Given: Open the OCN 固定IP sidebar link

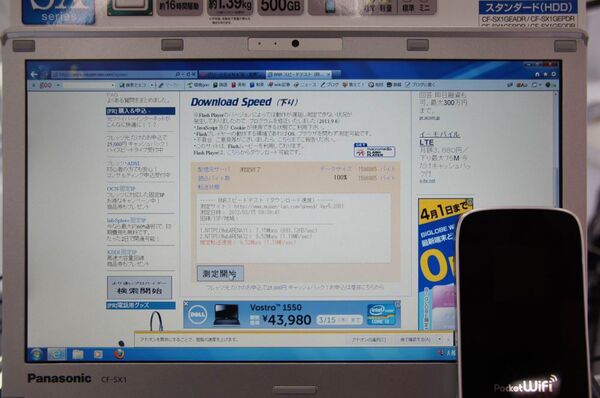Looking at the screenshot, I should [121, 189].
